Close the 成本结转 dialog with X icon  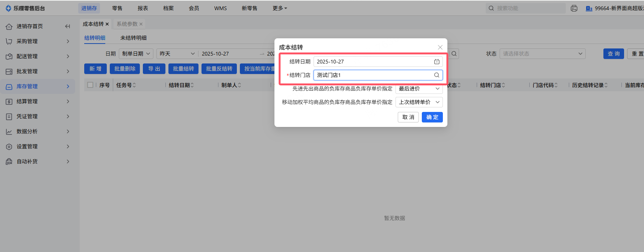point(440,47)
